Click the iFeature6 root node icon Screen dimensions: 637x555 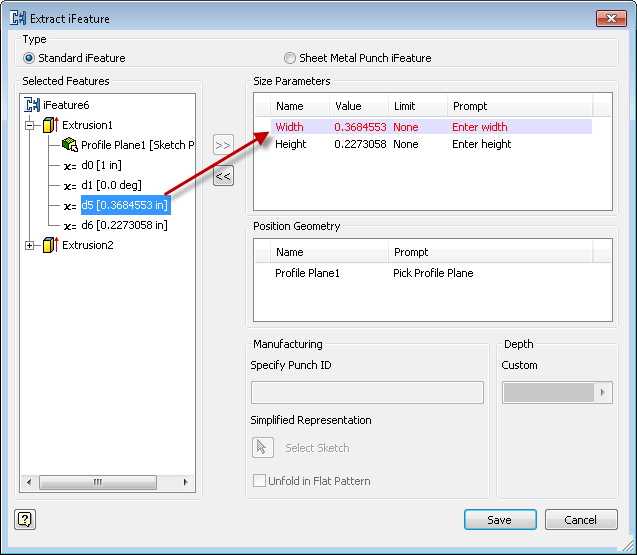[31, 105]
